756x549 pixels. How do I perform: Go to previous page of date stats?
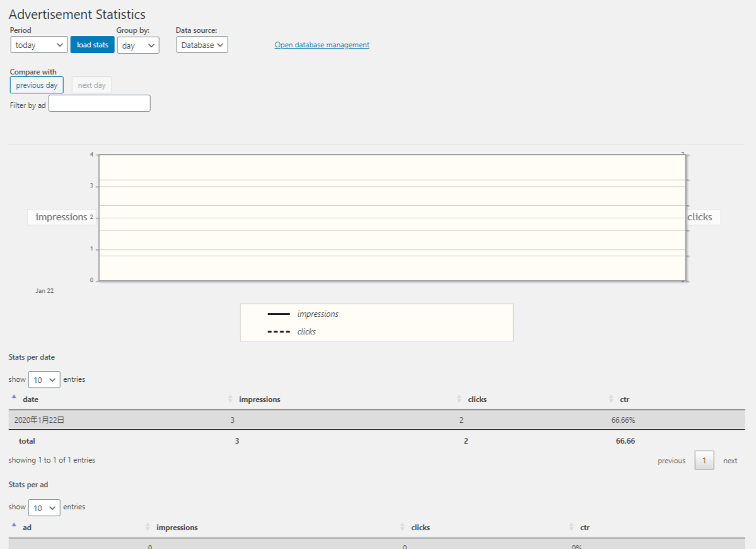pyautogui.click(x=671, y=461)
